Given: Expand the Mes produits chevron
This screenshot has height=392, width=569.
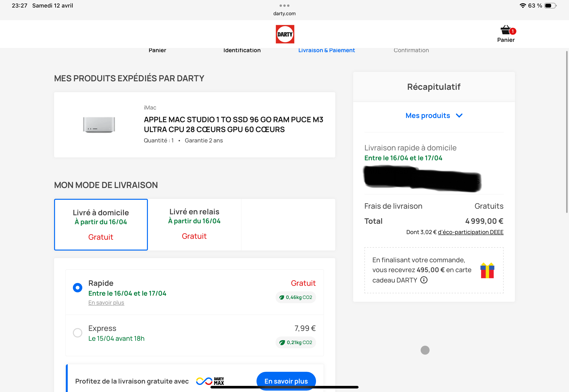Looking at the screenshot, I should click(x=459, y=115).
